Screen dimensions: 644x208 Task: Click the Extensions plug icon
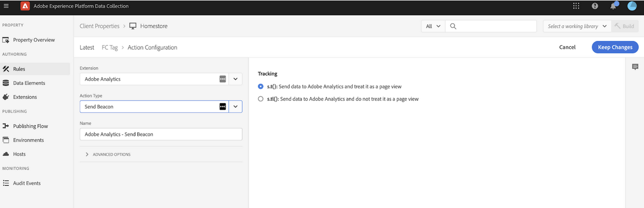[6, 97]
